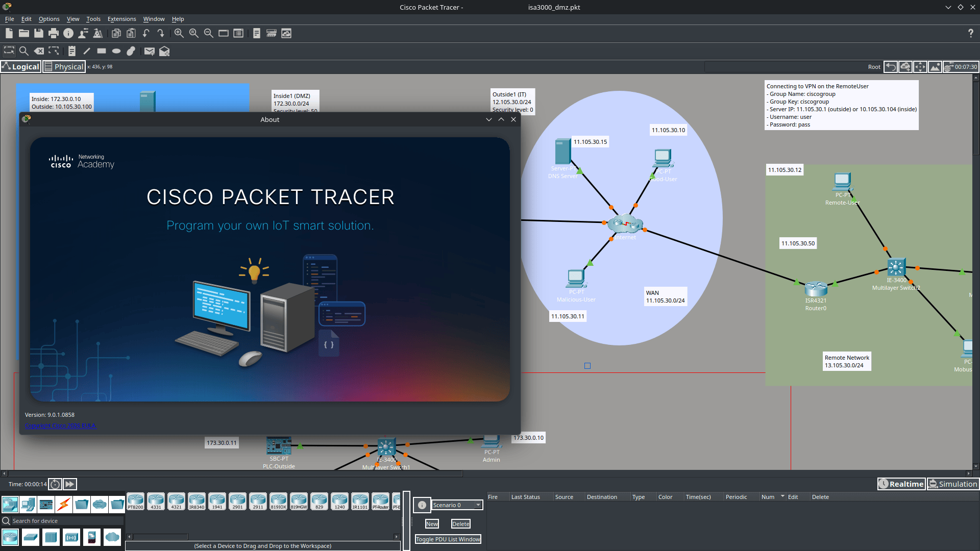The image size is (980, 551).
Task: Click the dropdown arrow next to Num column
Action: pos(782,496)
